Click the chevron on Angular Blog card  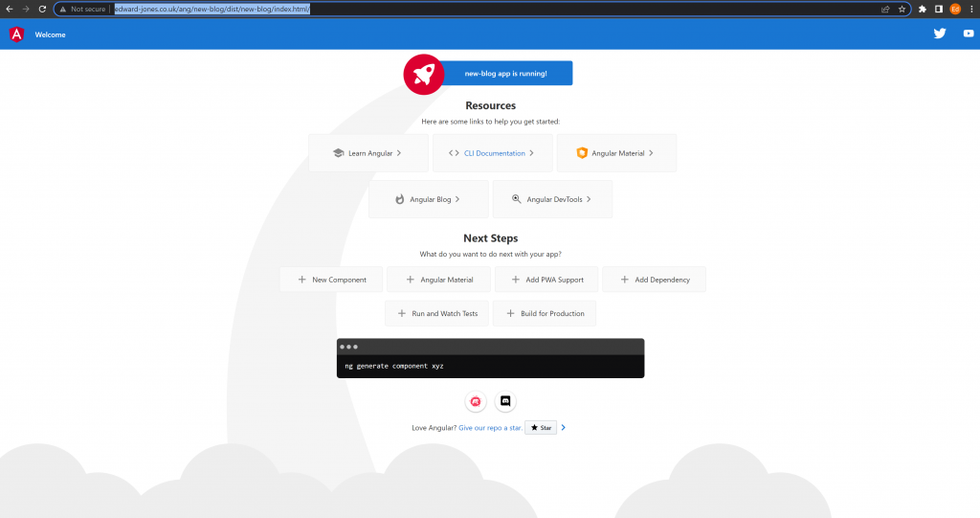(x=457, y=199)
